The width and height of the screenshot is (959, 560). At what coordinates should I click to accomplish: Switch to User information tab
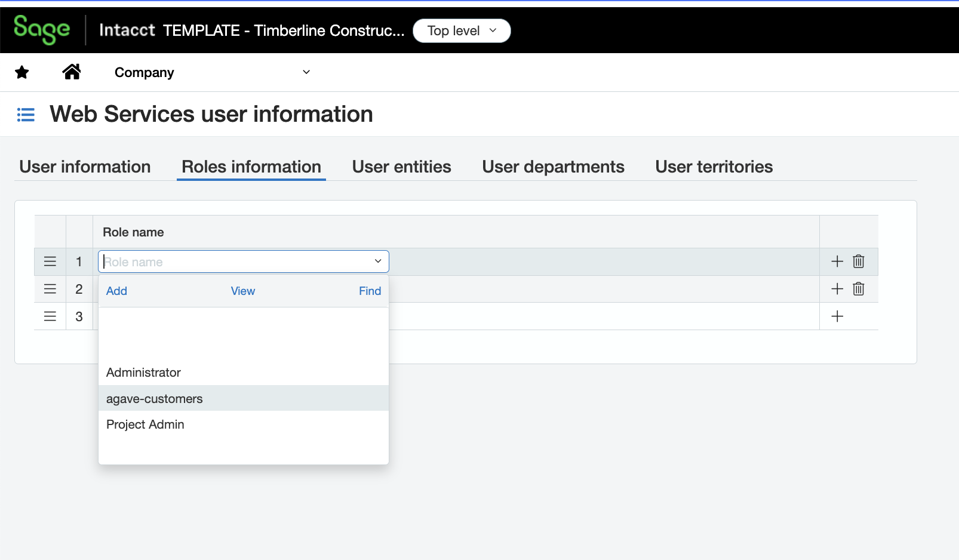click(85, 167)
